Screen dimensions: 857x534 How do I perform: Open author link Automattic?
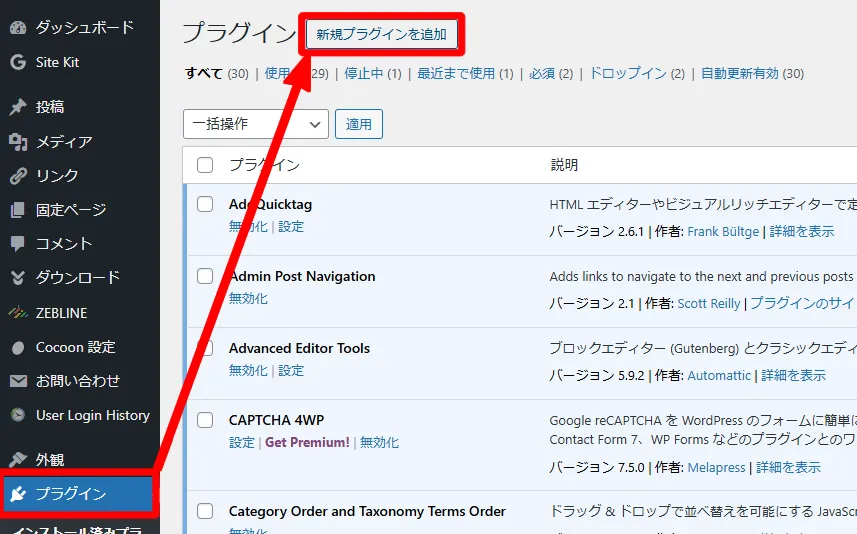[x=719, y=375]
